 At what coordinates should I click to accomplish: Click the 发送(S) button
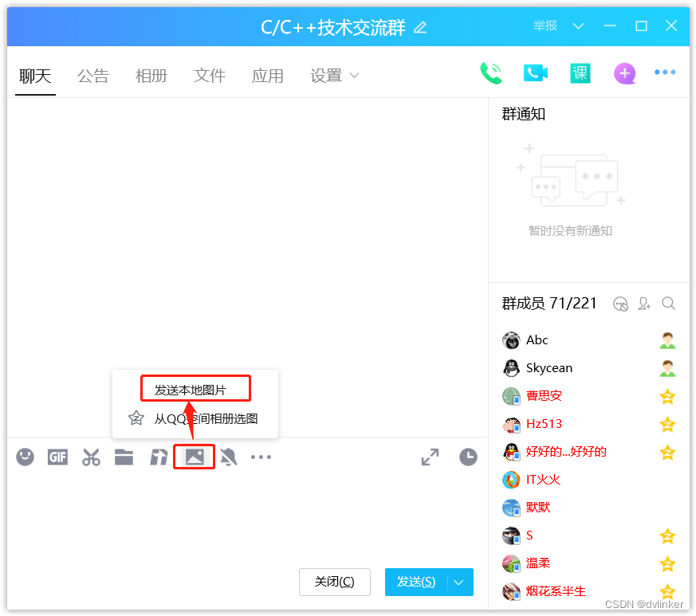pyautogui.click(x=416, y=583)
